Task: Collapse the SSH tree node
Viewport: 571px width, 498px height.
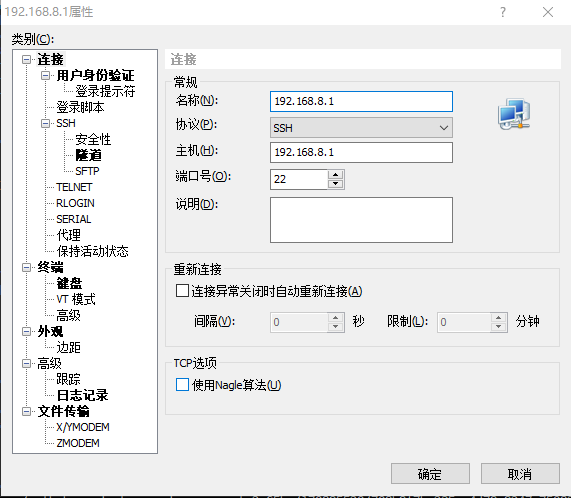Action: click(x=45, y=123)
